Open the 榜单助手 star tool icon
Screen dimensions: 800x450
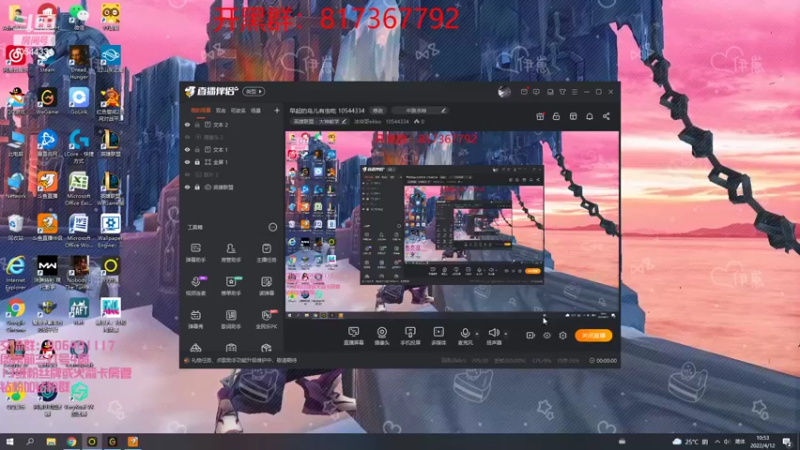pyautogui.click(x=231, y=286)
